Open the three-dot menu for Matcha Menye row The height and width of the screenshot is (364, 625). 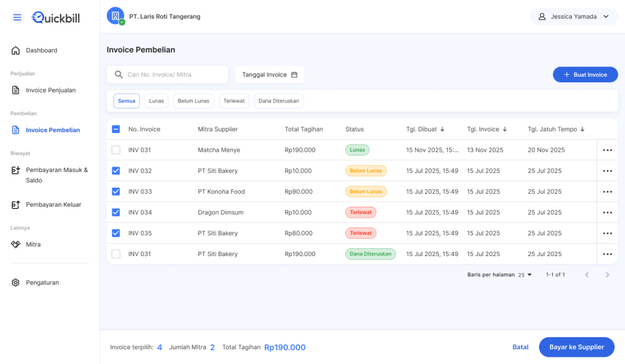coord(607,151)
